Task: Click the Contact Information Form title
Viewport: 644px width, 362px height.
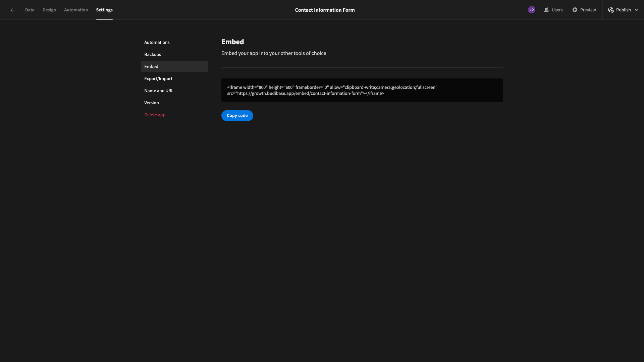Action: (325, 10)
